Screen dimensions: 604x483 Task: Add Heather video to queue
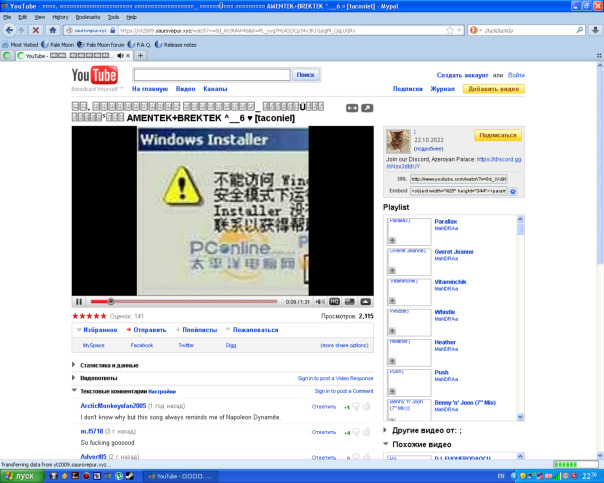tap(392, 361)
